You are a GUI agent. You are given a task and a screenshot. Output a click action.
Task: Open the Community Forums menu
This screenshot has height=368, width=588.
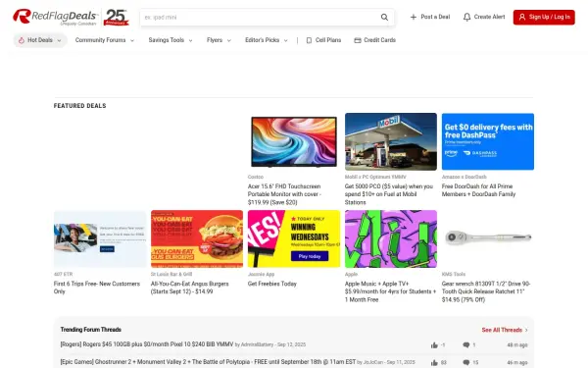coord(105,40)
